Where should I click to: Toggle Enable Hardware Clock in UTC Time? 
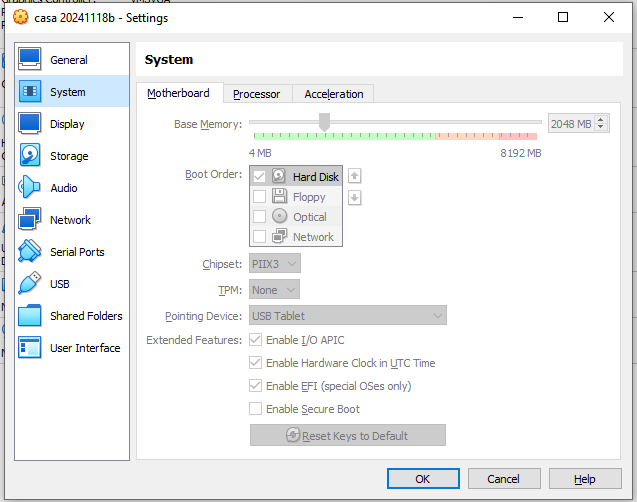pyautogui.click(x=255, y=363)
